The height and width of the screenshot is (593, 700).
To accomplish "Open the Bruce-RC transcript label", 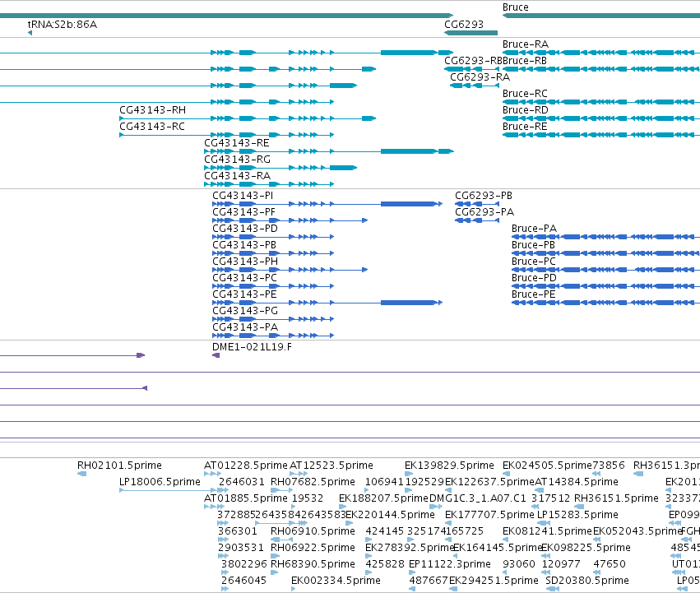I will pyautogui.click(x=525, y=94).
